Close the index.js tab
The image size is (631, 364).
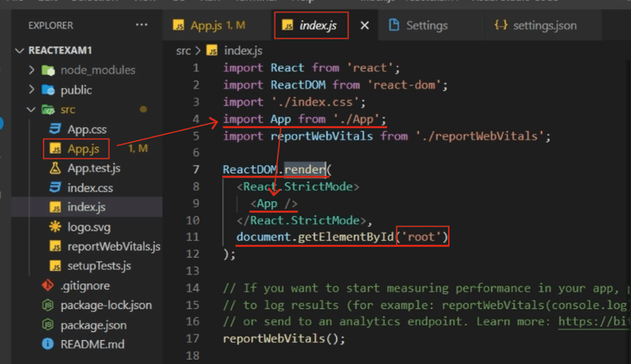(365, 25)
